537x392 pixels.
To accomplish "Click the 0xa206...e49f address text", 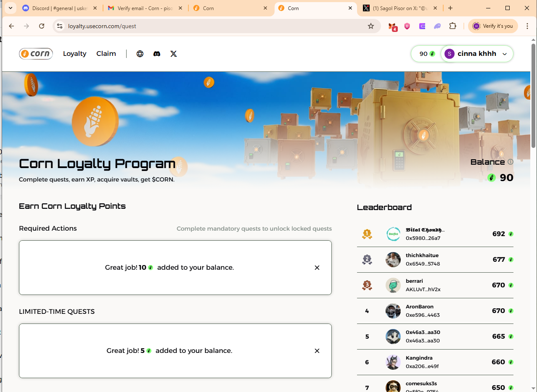I will (422, 366).
